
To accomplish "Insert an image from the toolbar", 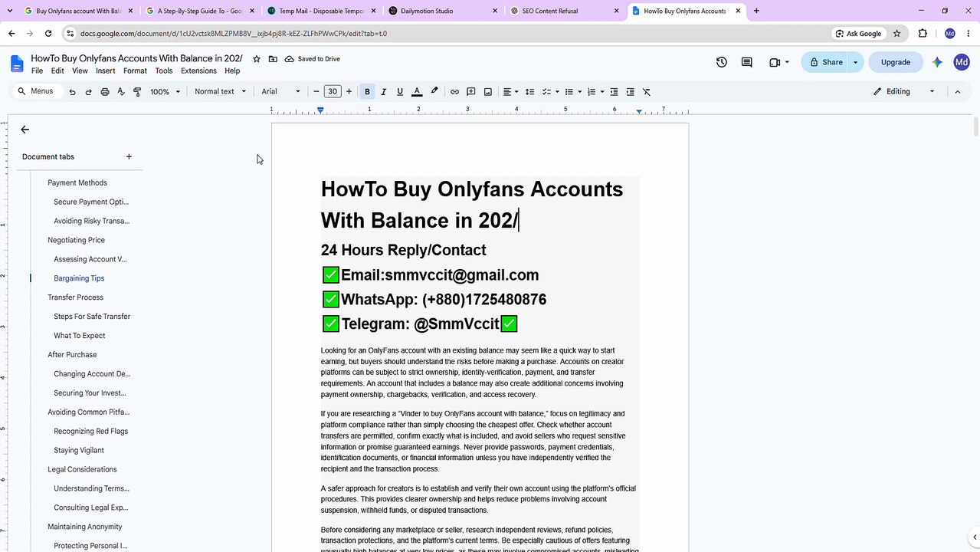I will click(488, 91).
